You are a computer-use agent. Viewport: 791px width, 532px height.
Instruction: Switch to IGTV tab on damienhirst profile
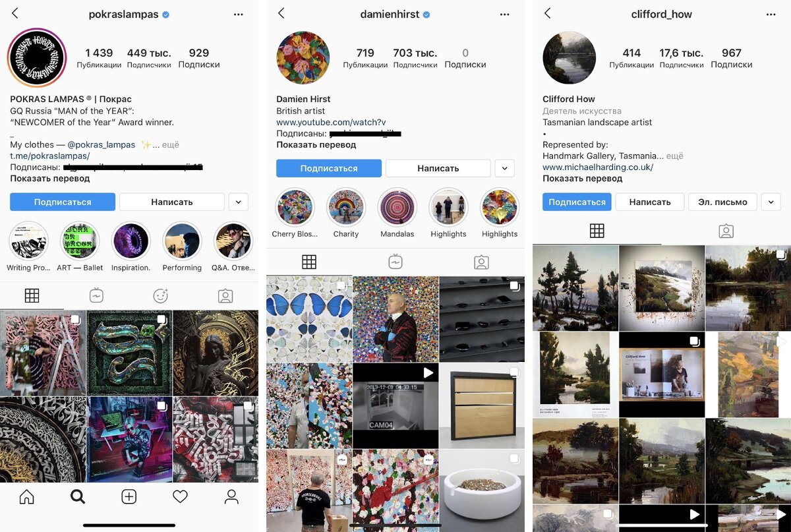[x=395, y=262]
